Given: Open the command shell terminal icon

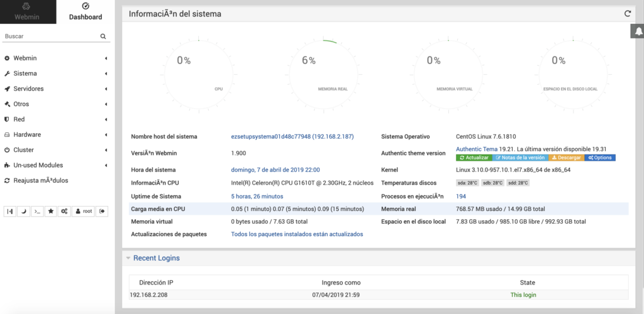Looking at the screenshot, I should point(37,211).
